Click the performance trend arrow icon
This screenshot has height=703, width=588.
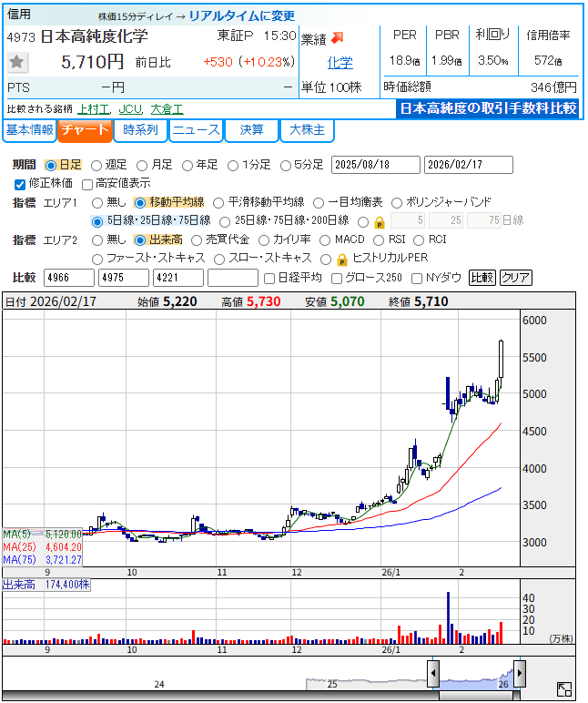coord(338,38)
